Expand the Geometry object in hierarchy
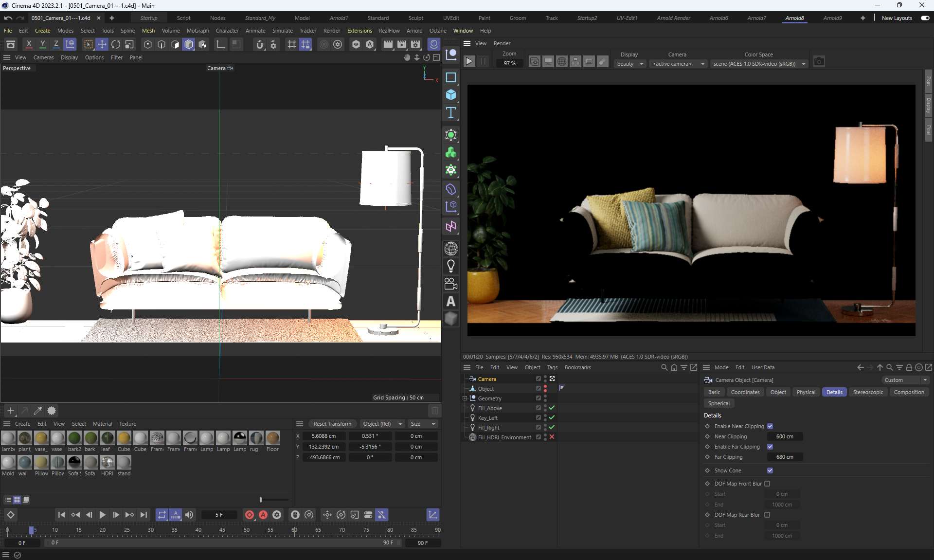Image resolution: width=934 pixels, height=560 pixels. pos(465,398)
